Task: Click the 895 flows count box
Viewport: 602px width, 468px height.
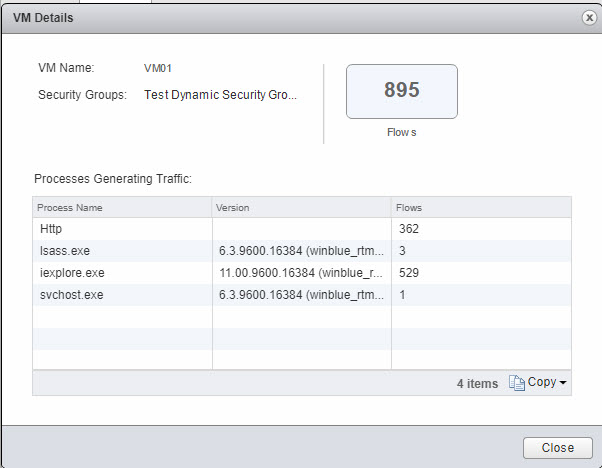Action: (x=401, y=91)
